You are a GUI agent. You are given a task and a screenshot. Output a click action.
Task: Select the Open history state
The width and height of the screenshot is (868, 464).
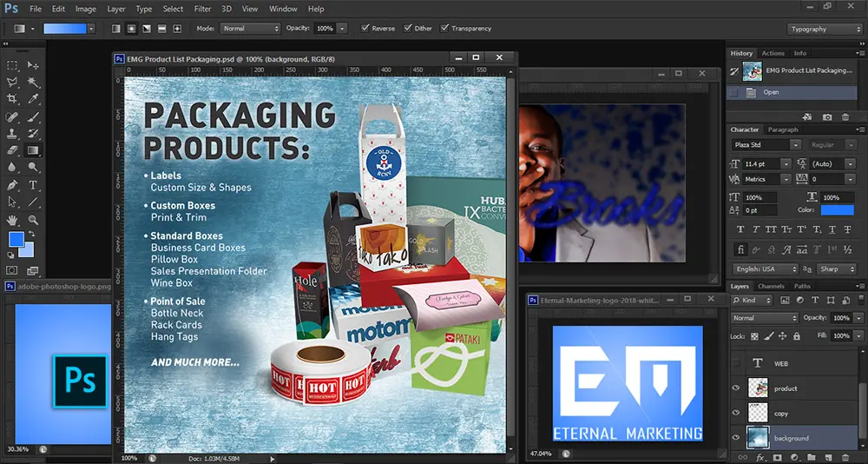pyautogui.click(x=792, y=93)
